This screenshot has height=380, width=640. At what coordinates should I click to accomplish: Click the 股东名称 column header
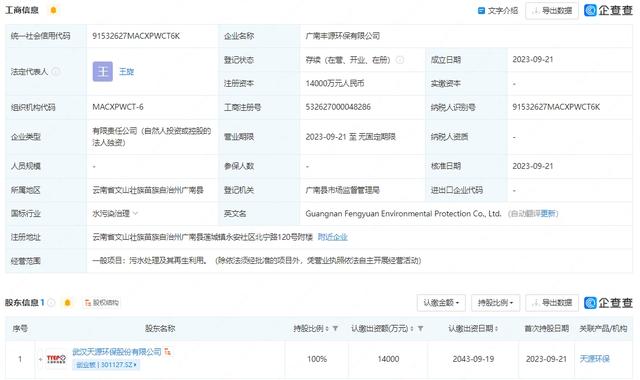tap(160, 328)
